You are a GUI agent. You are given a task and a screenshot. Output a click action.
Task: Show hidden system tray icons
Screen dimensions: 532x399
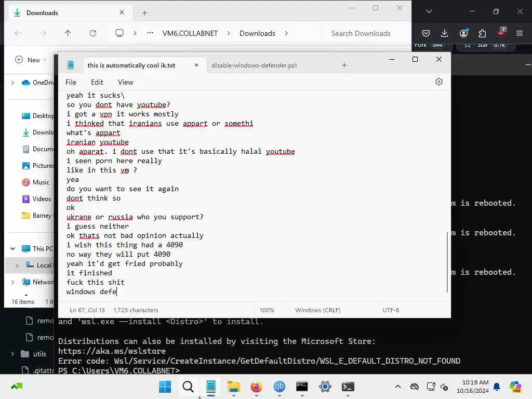[398, 387]
